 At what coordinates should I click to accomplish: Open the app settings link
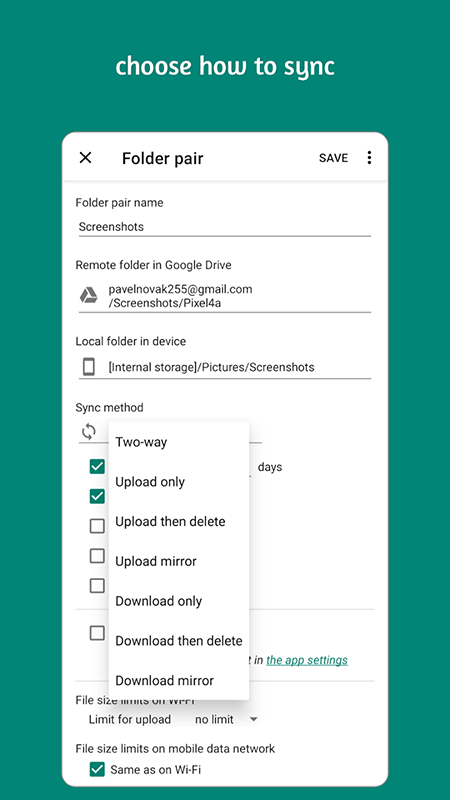[307, 660]
